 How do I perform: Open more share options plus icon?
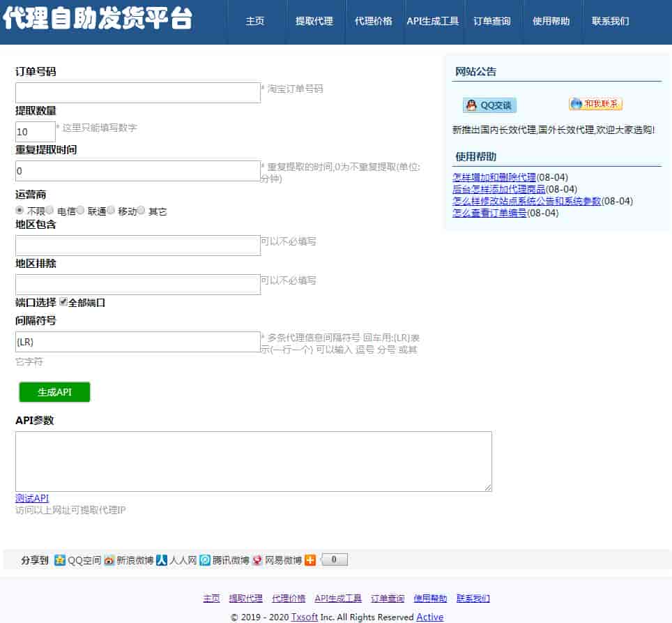(x=310, y=560)
